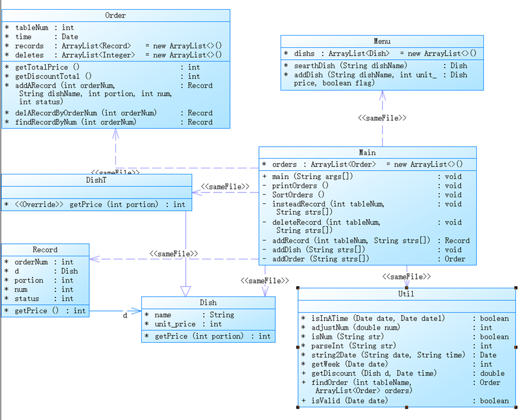This screenshot has height=420, width=522.
Task: Click the addOrder (String strs[]) method
Action: coord(363,259)
